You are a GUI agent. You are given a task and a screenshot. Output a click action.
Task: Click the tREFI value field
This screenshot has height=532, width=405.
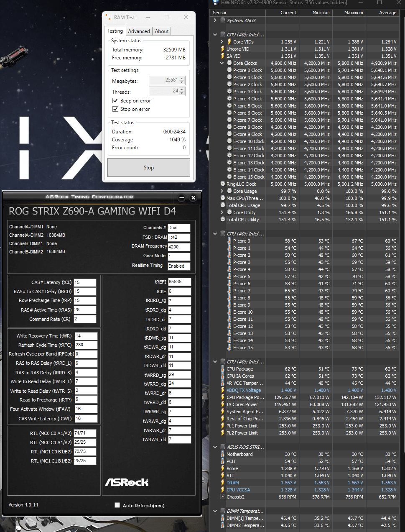point(180,282)
